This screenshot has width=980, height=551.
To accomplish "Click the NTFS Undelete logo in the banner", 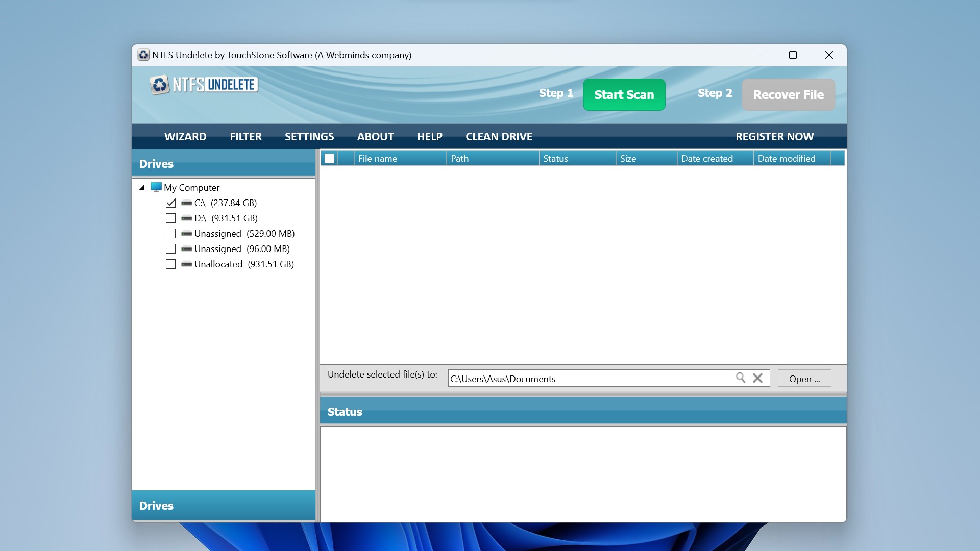I will click(x=204, y=85).
